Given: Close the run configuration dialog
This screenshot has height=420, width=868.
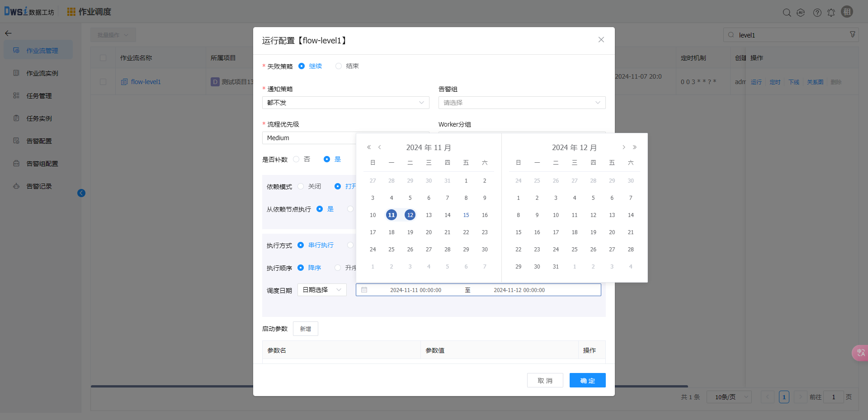Looking at the screenshot, I should [x=601, y=40].
